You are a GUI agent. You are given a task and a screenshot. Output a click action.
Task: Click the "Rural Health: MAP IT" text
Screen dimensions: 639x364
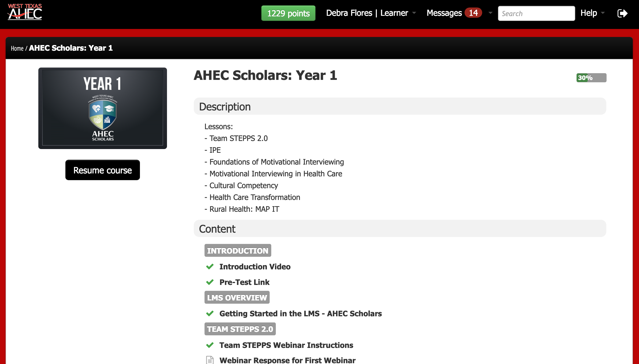(x=244, y=209)
